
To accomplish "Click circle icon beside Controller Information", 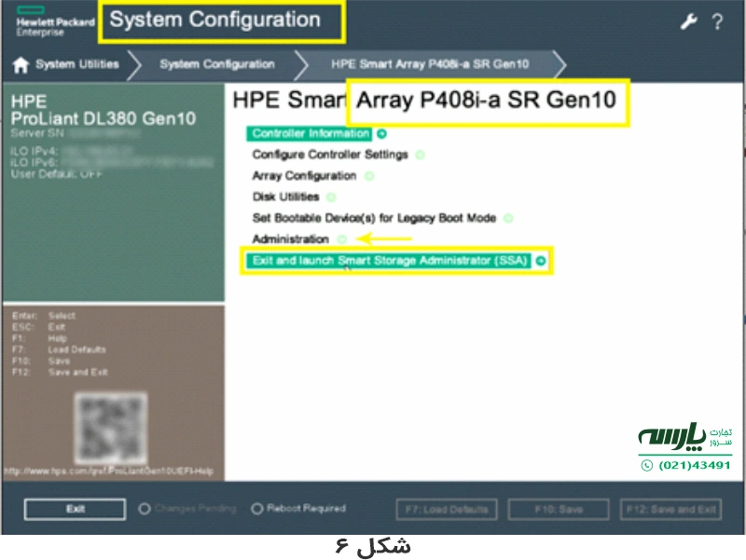I will coord(382,134).
